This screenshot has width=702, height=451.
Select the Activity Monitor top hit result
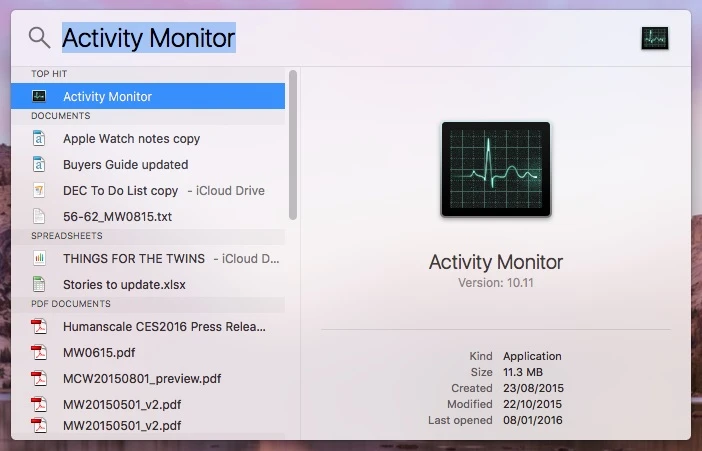[x=148, y=97]
